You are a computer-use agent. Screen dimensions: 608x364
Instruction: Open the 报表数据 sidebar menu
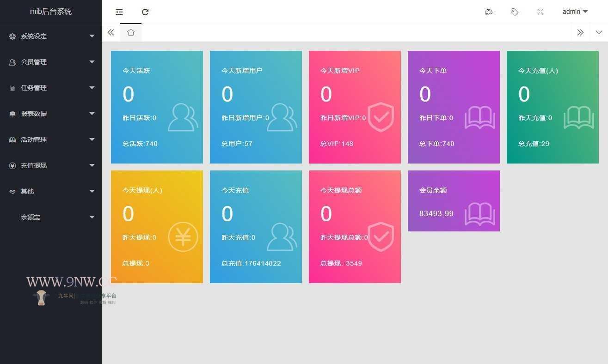[x=51, y=114]
